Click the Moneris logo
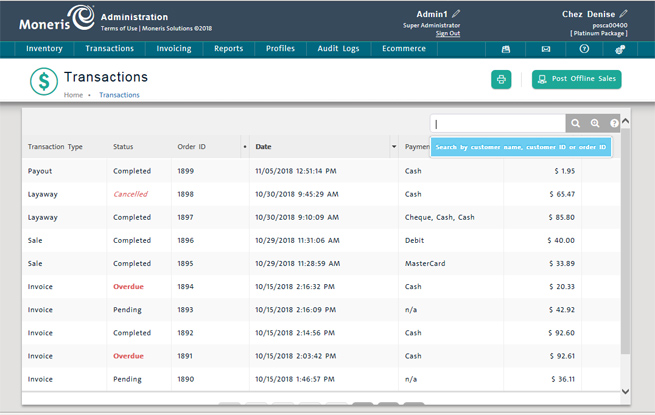The width and height of the screenshot is (655, 415). tap(57, 18)
